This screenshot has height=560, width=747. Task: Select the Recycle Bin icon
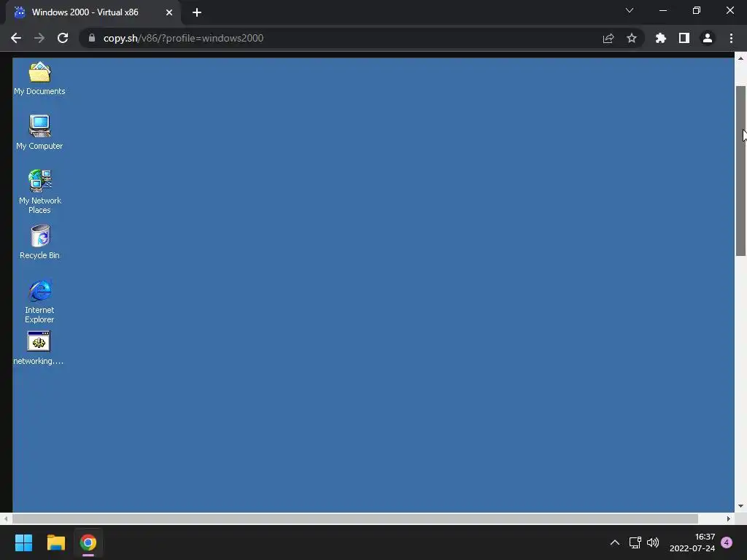tap(39, 242)
